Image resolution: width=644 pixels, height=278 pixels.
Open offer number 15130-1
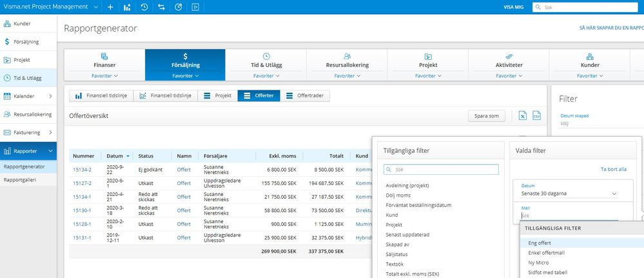(x=82, y=210)
